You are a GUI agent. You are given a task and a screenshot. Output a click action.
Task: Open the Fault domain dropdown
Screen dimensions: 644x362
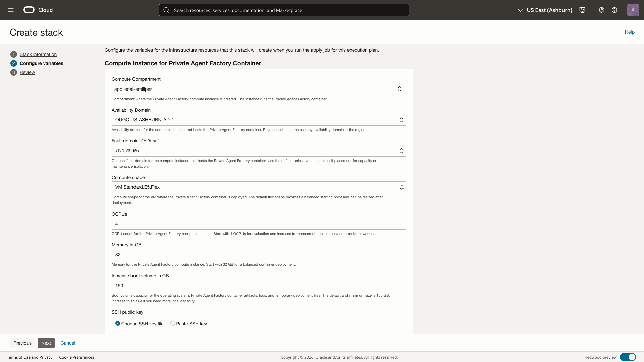pos(259,151)
